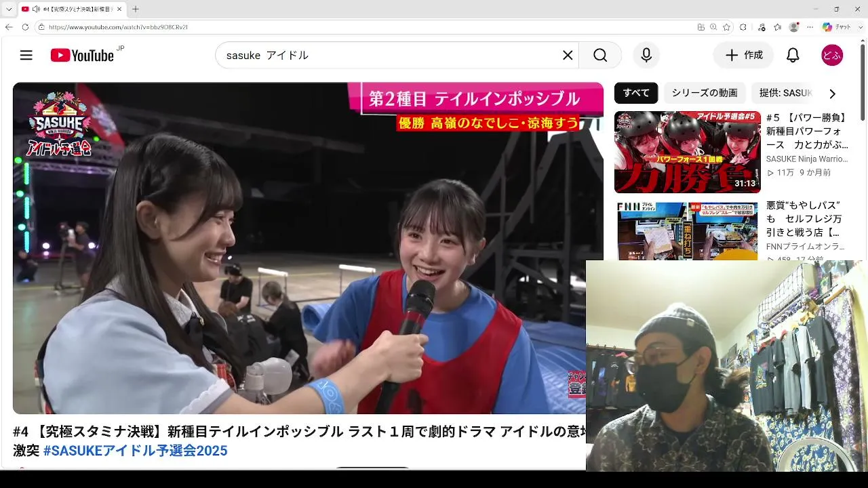Click the 作成 create button

pos(743,56)
